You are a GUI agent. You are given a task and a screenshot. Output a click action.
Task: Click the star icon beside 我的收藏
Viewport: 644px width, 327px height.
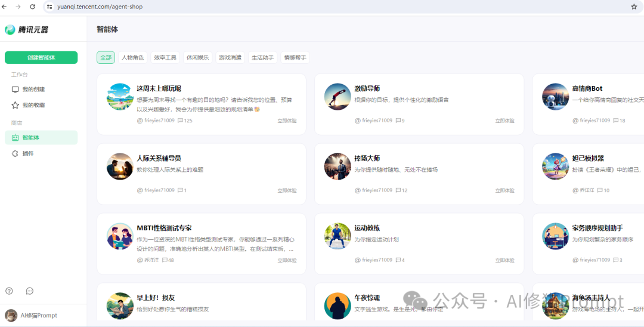click(15, 105)
